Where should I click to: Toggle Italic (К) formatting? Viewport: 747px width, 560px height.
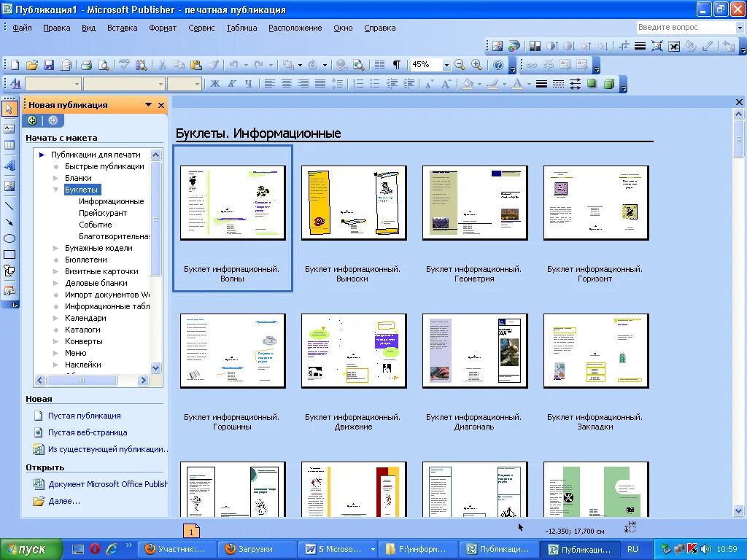231,84
